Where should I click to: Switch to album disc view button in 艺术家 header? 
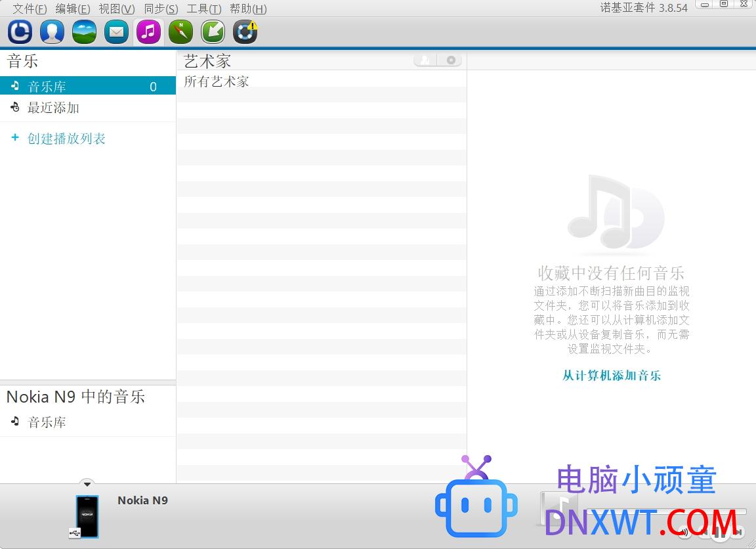[450, 60]
